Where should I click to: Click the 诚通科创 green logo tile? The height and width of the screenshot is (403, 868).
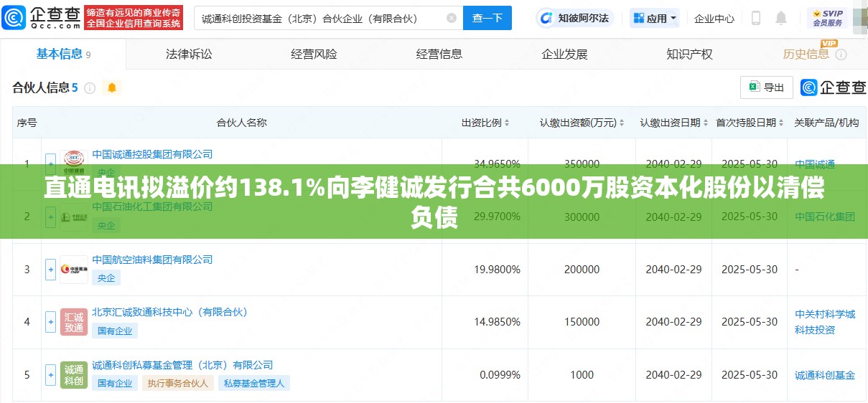click(73, 374)
